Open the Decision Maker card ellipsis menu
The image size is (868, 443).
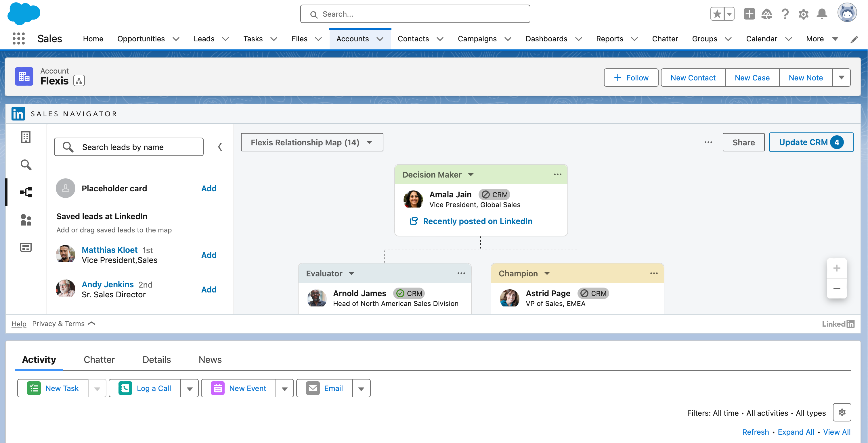click(x=558, y=174)
